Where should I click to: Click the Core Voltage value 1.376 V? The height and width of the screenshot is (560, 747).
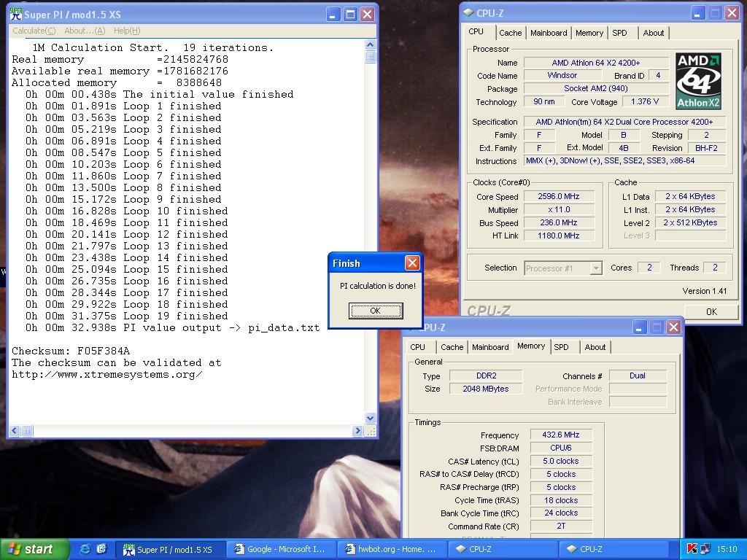[645, 101]
